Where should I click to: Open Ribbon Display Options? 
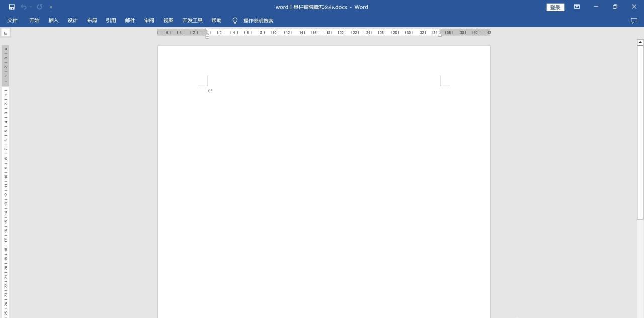coord(576,7)
